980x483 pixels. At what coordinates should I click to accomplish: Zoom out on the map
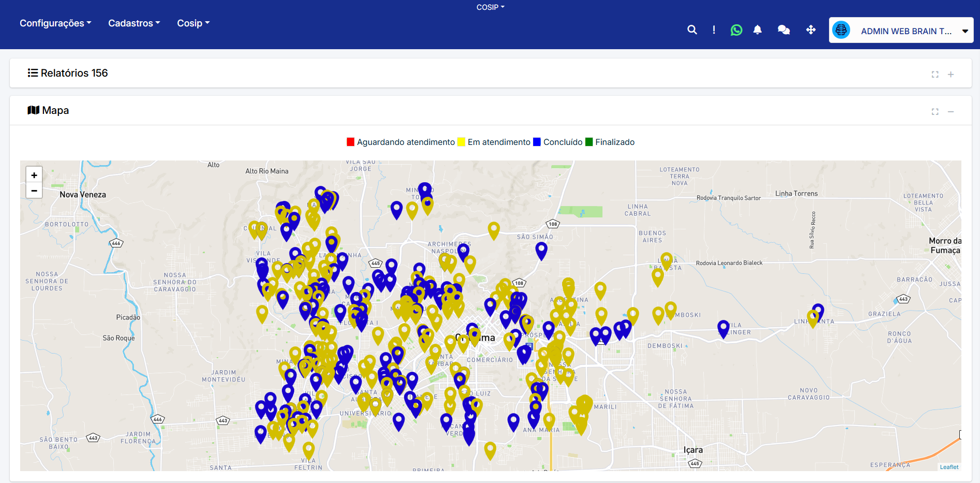[x=34, y=191]
